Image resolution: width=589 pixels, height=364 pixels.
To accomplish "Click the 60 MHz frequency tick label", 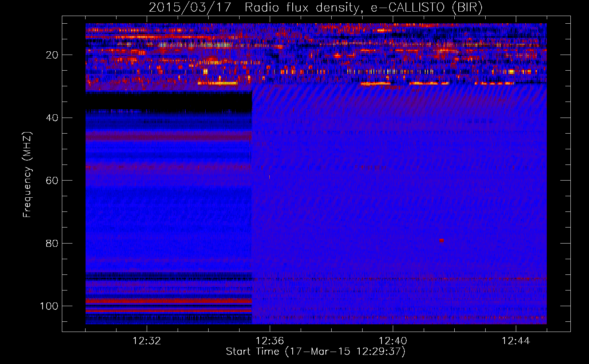I will point(52,181).
